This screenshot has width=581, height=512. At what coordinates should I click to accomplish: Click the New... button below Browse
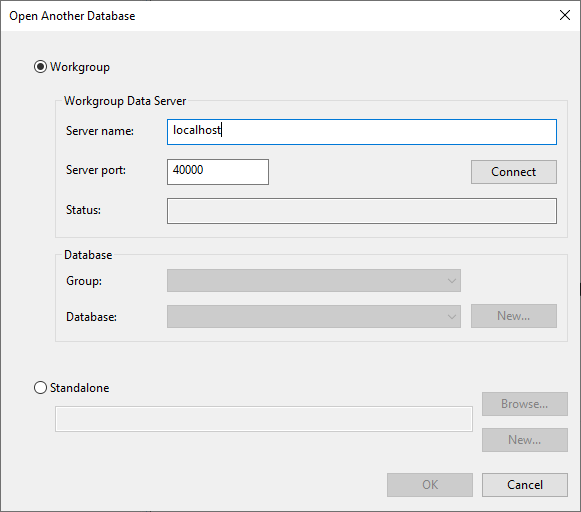click(x=525, y=440)
